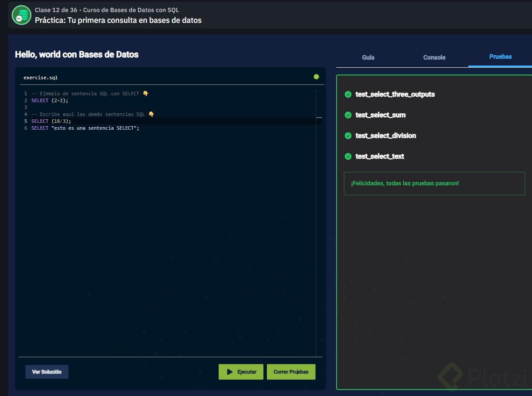
Task: Open the Guía tab
Action: coord(368,57)
